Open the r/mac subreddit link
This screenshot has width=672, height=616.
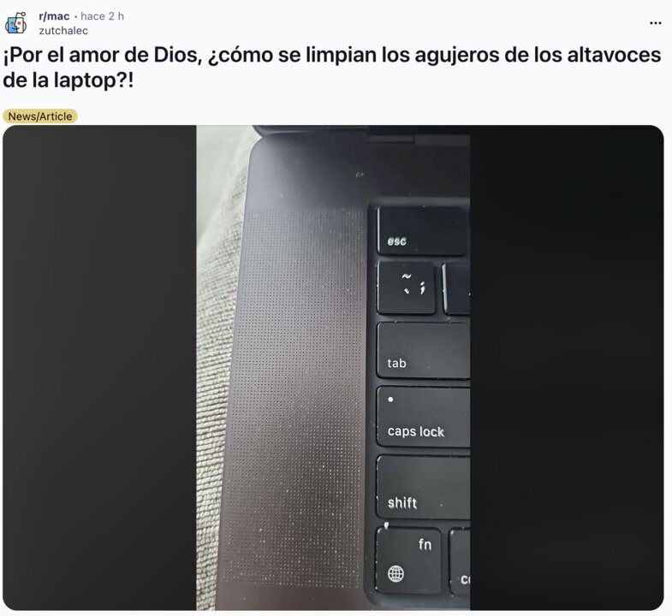54,16
